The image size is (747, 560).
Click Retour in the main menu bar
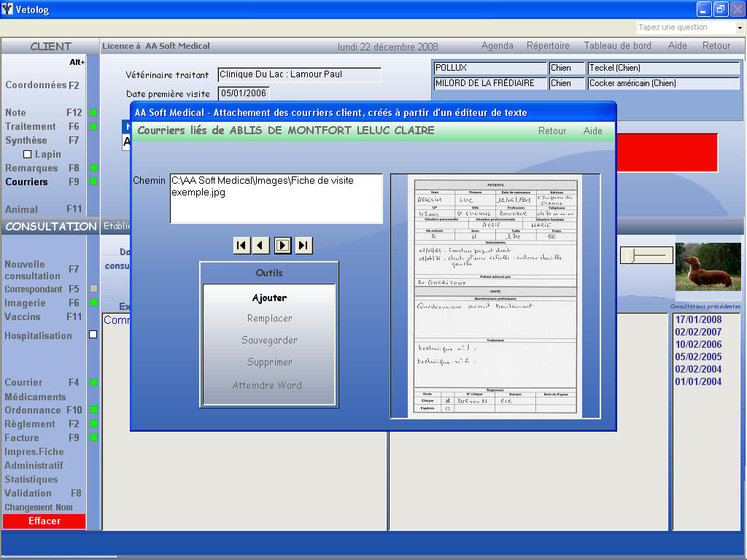pyautogui.click(x=716, y=46)
